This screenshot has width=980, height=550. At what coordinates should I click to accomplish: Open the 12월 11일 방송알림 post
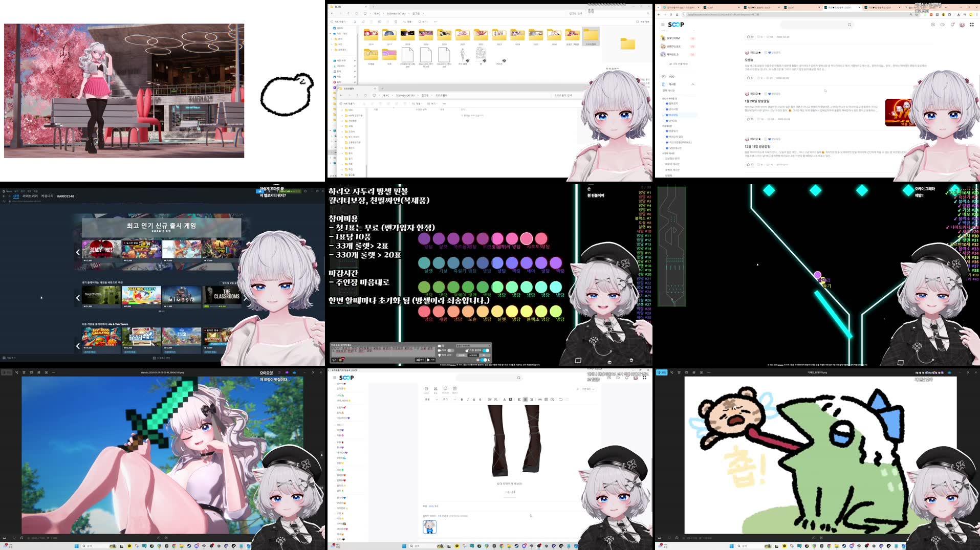click(x=758, y=146)
